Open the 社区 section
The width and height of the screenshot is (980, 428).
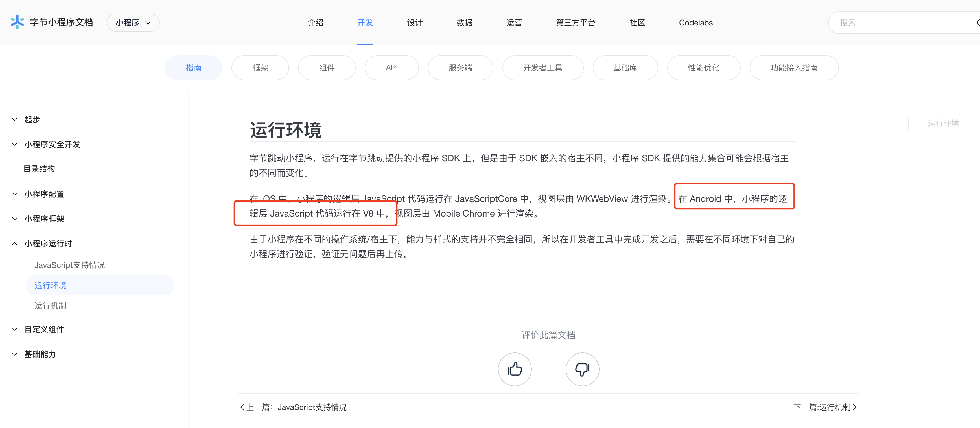pyautogui.click(x=636, y=23)
